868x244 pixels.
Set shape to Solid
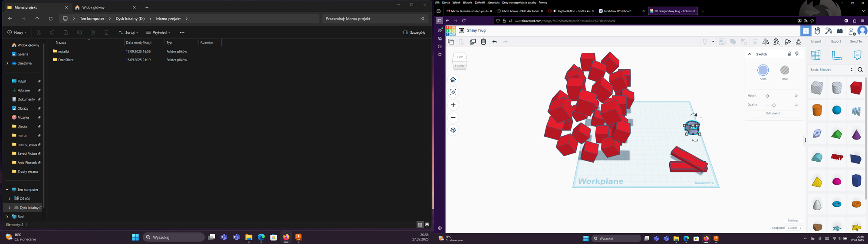tap(763, 70)
